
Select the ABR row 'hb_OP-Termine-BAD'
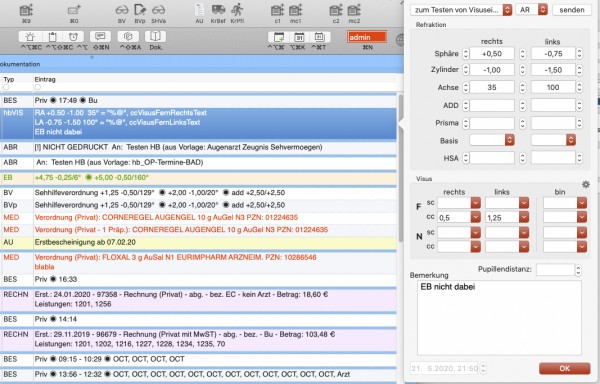(199, 163)
